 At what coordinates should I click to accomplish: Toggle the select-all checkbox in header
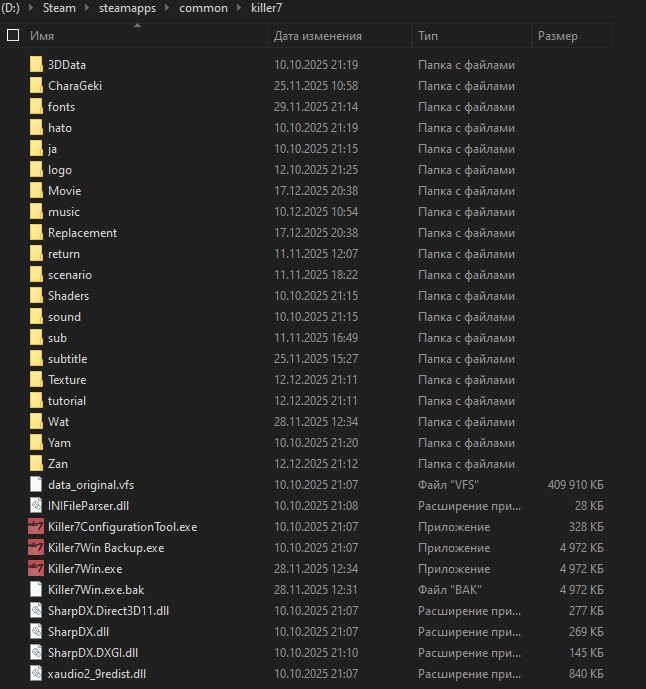(x=13, y=35)
